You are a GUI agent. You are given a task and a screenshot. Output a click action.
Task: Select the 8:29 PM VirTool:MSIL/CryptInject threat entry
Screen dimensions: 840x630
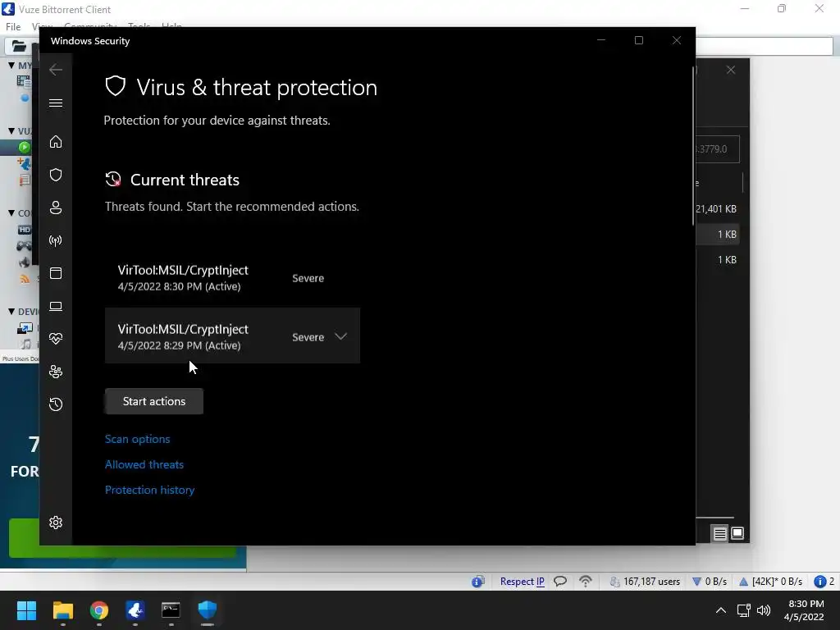tap(232, 336)
